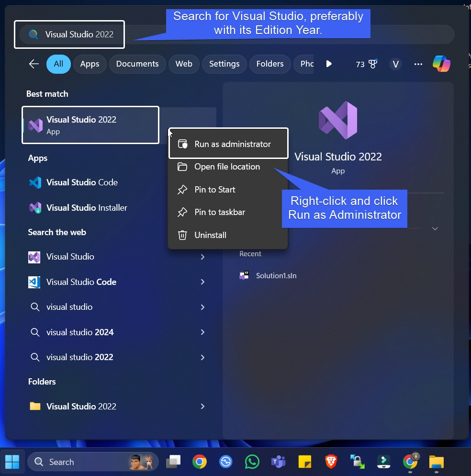
Task: Show more filter tabs with play arrow
Action: (x=329, y=64)
